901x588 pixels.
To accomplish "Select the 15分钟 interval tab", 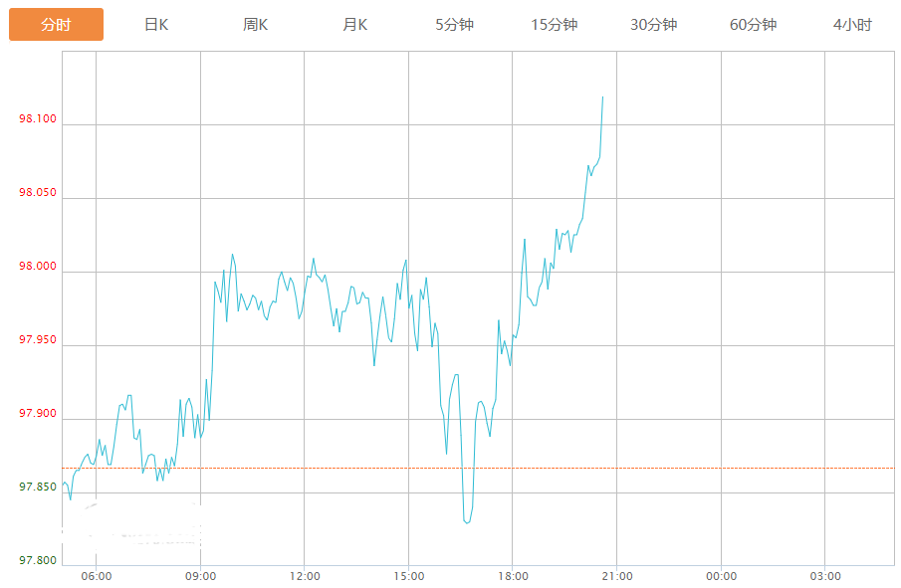I will point(555,25).
